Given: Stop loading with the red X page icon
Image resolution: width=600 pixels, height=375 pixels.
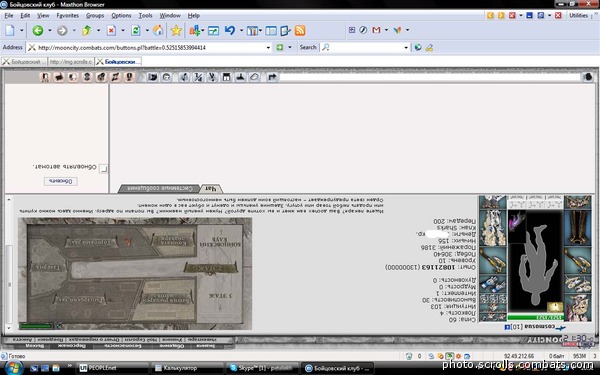Looking at the screenshot, I should point(111,31).
